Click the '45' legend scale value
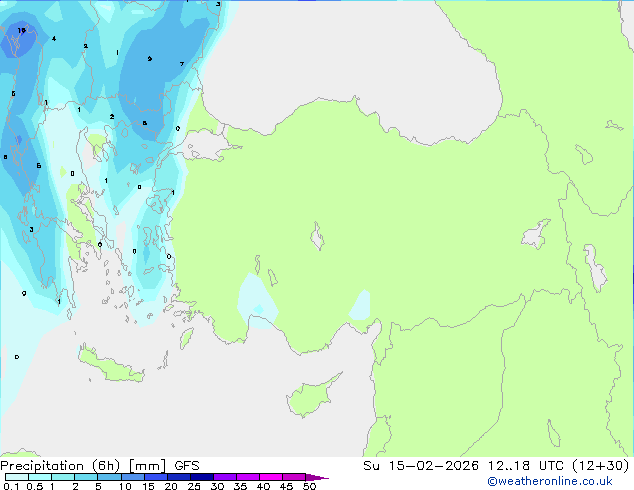Viewport: 634px width, 490px height. [286, 486]
